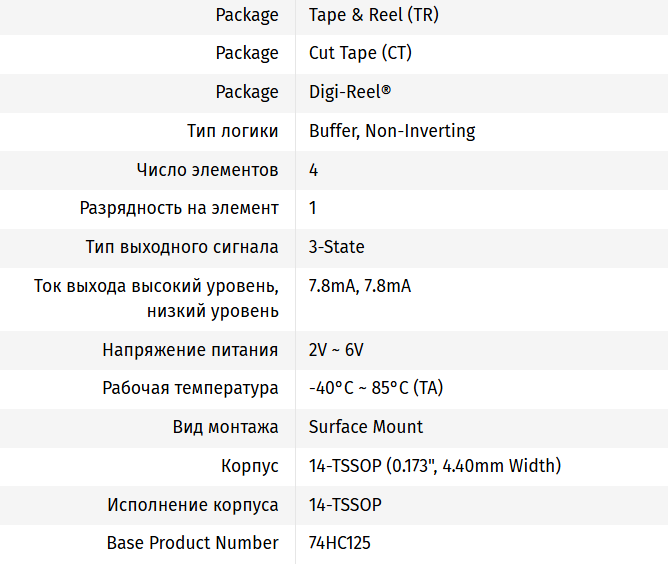Image resolution: width=668 pixels, height=575 pixels.
Task: Select the Cut Tape (CT) value
Action: pos(360,53)
